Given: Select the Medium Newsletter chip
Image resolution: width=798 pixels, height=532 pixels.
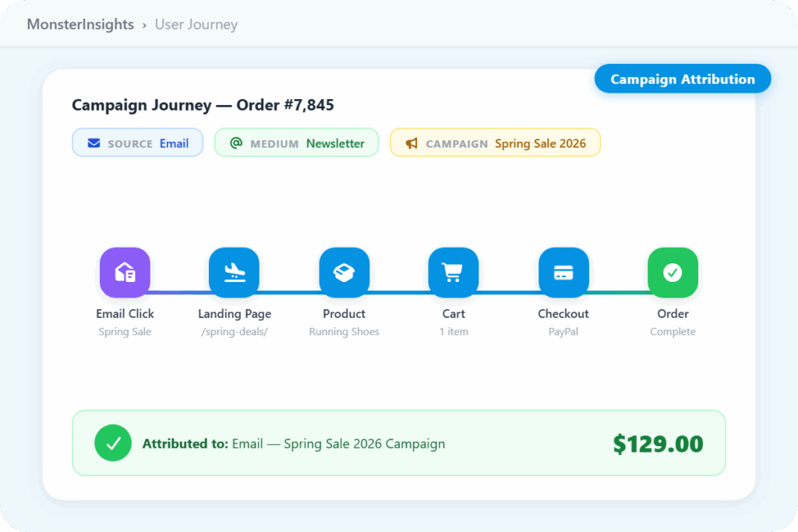Looking at the screenshot, I should point(296,143).
